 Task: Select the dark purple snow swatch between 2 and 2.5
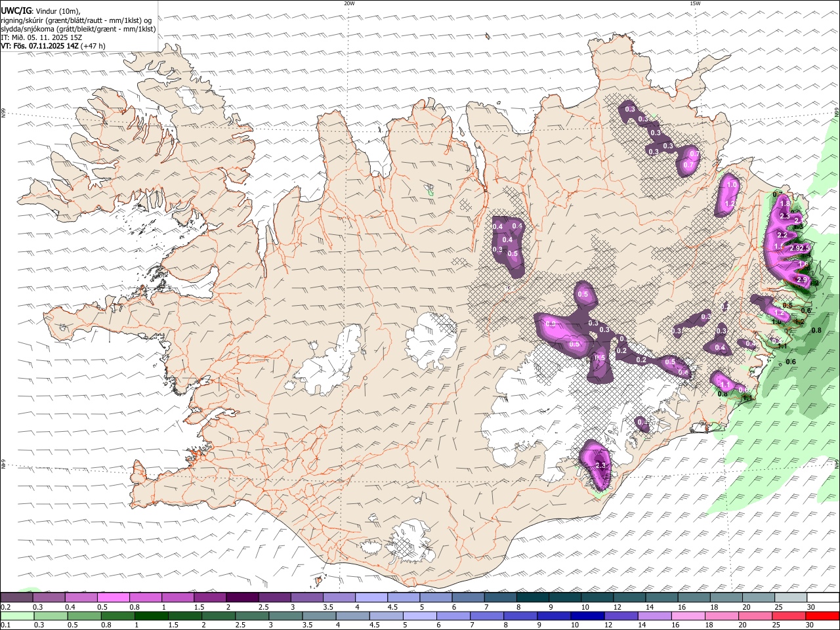pos(242,597)
